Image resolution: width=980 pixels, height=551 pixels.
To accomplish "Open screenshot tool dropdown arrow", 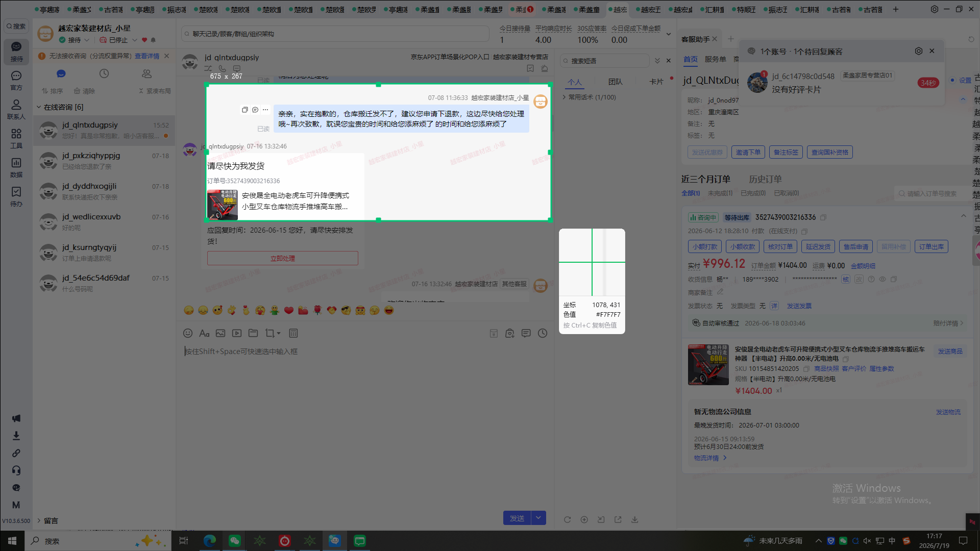I will pos(279,333).
